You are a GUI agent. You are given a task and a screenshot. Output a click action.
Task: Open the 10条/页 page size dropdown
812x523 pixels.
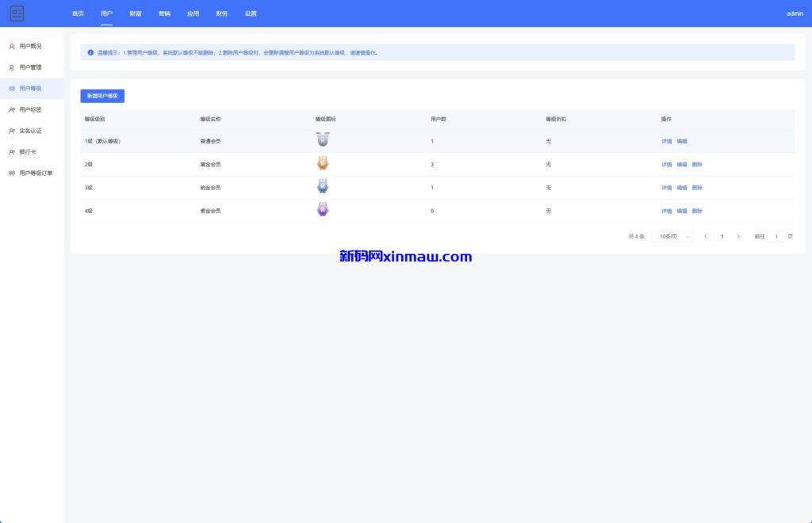(672, 236)
